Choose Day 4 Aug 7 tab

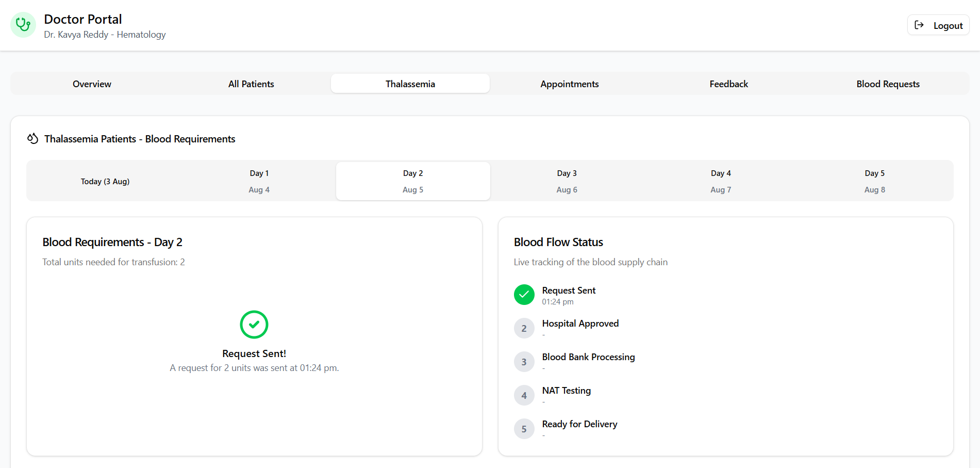[721, 181]
